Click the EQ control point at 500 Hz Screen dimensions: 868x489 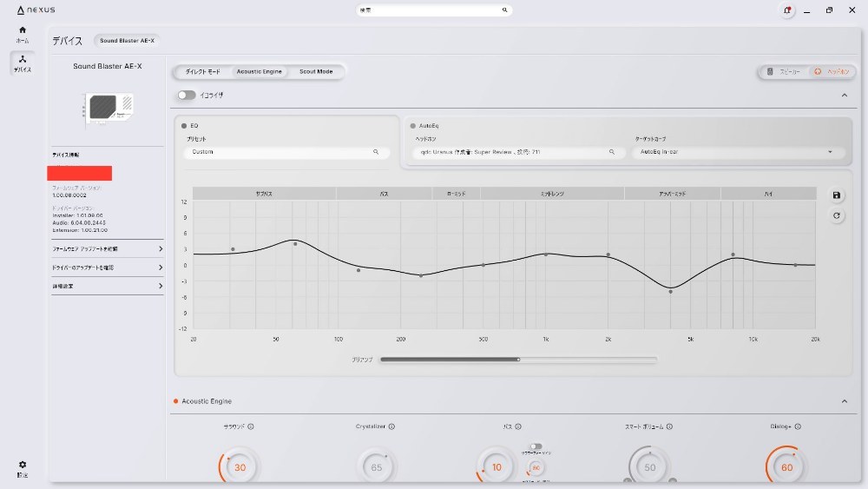pos(483,265)
